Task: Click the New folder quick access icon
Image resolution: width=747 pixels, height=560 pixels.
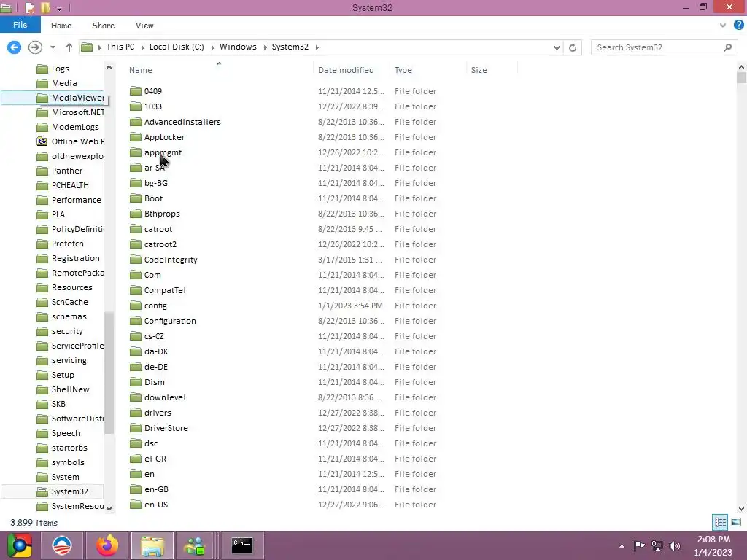Action: click(x=45, y=7)
